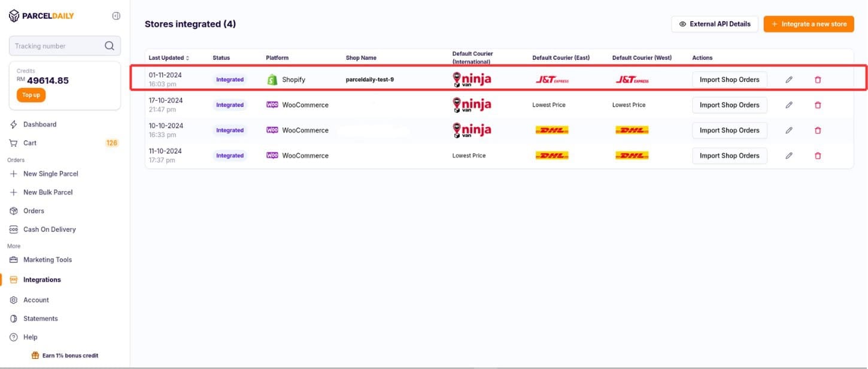Go to Orders in sidebar
The width and height of the screenshot is (868, 369).
click(x=34, y=211)
